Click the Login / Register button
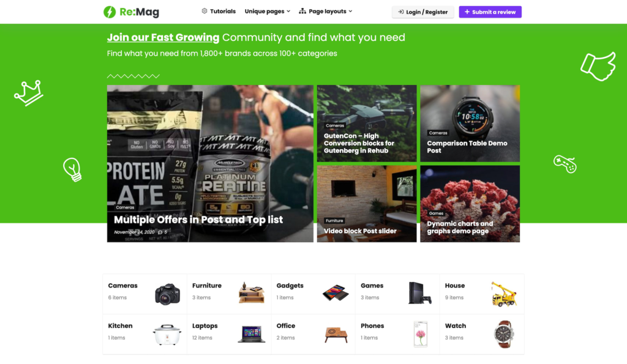Viewport: 627px width, 364px height. pos(422,12)
